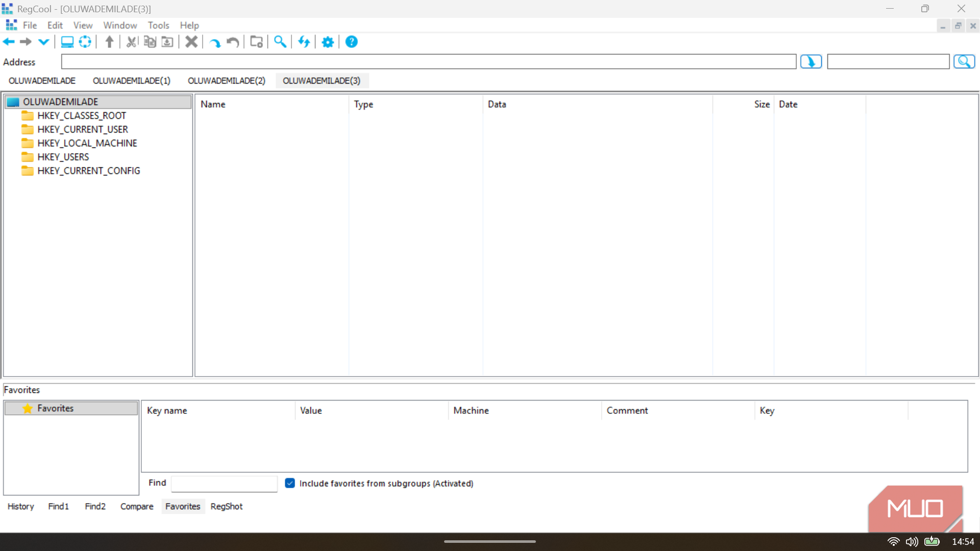
Task: Open Find with magnifier toolbar icon
Action: tap(280, 42)
